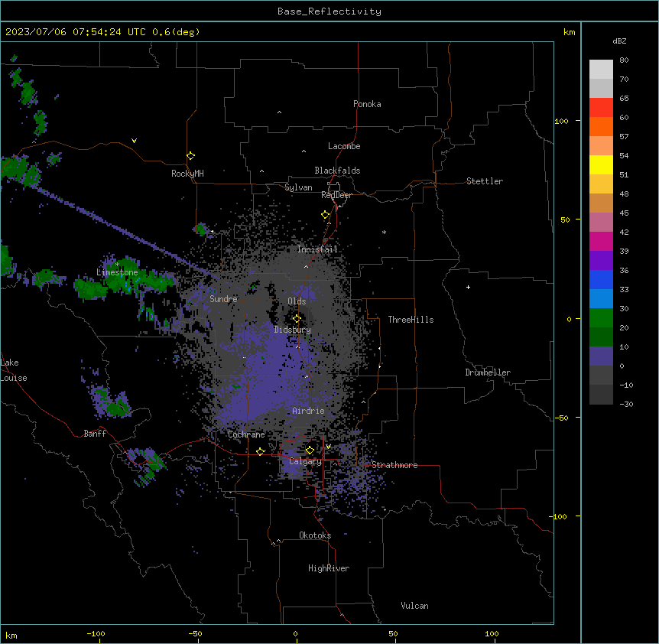659x644 pixels.
Task: Select the light gray 70-80 dBZ legend swatch
Action: pos(601,70)
